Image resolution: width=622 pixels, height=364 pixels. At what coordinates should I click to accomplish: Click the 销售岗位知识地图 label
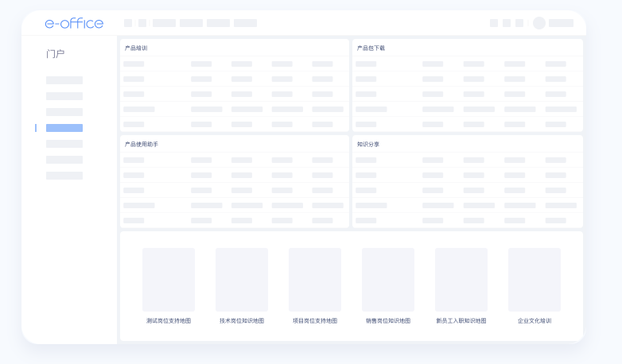(x=388, y=321)
